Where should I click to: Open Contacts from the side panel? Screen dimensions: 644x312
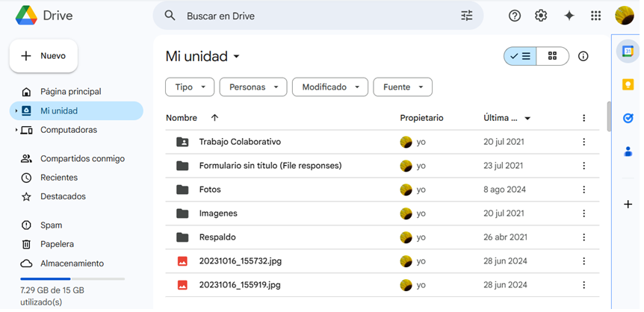pyautogui.click(x=628, y=152)
